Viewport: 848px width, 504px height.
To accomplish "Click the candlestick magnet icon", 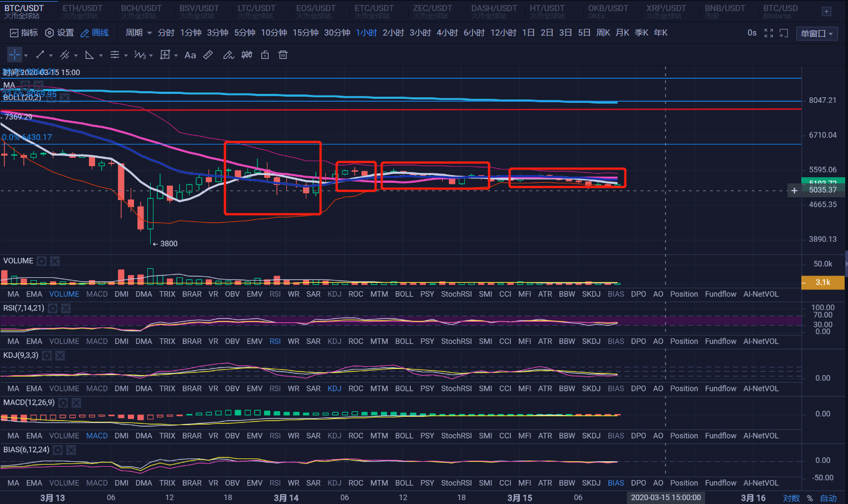I will point(247,55).
